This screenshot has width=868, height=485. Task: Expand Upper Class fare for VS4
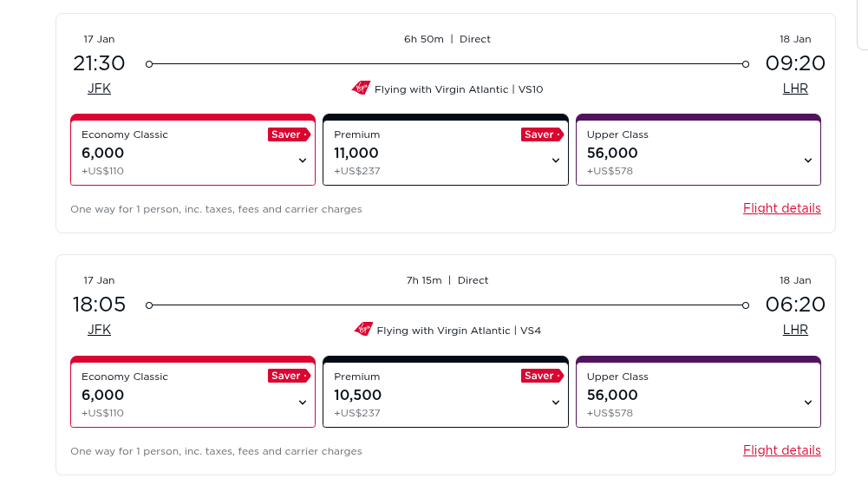pos(808,402)
